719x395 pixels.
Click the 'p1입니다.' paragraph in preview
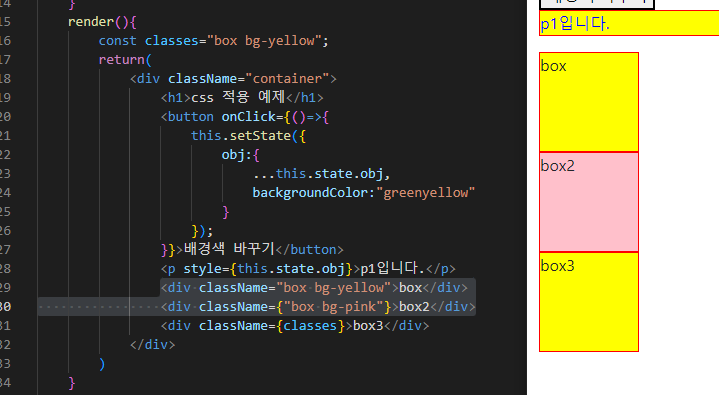tap(629, 23)
